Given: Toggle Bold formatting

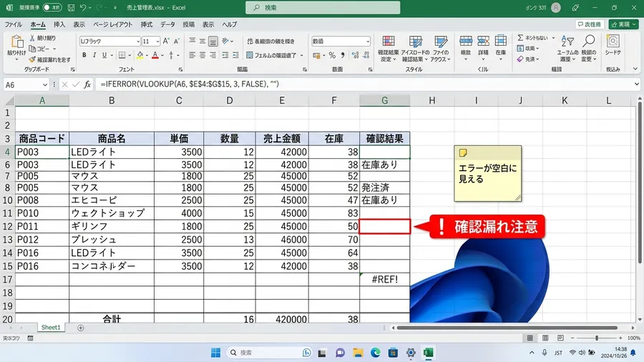Looking at the screenshot, I should pyautogui.click(x=84, y=55).
